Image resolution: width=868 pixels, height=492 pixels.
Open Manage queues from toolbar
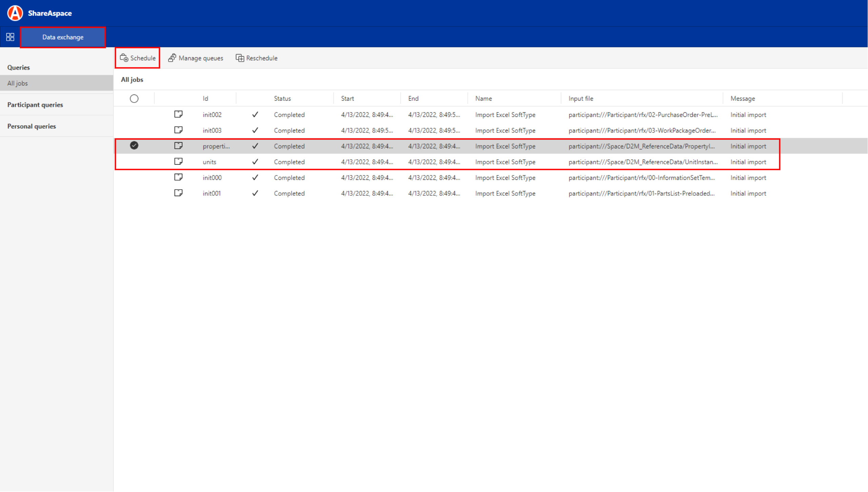click(x=196, y=58)
